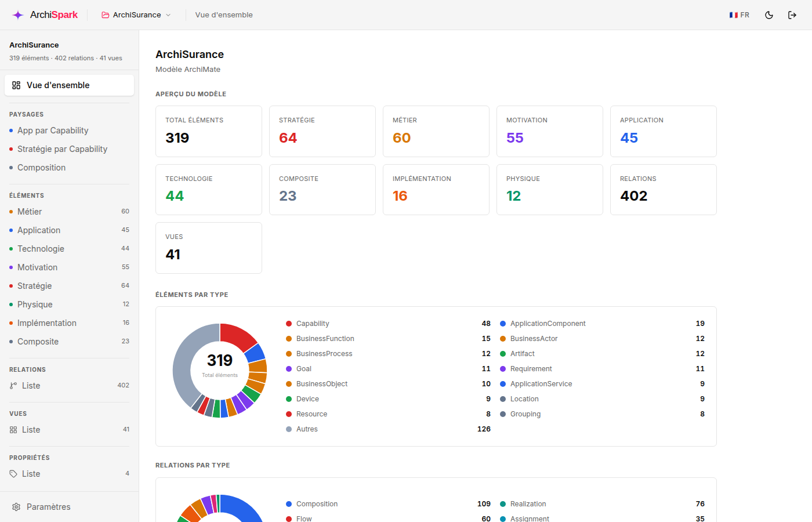Click the branch icon beside Relations Liste
The height and width of the screenshot is (522, 812).
13,386
